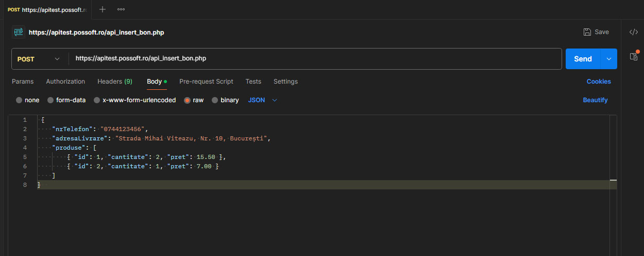
Task: Click inside the request URL field
Action: point(315,59)
